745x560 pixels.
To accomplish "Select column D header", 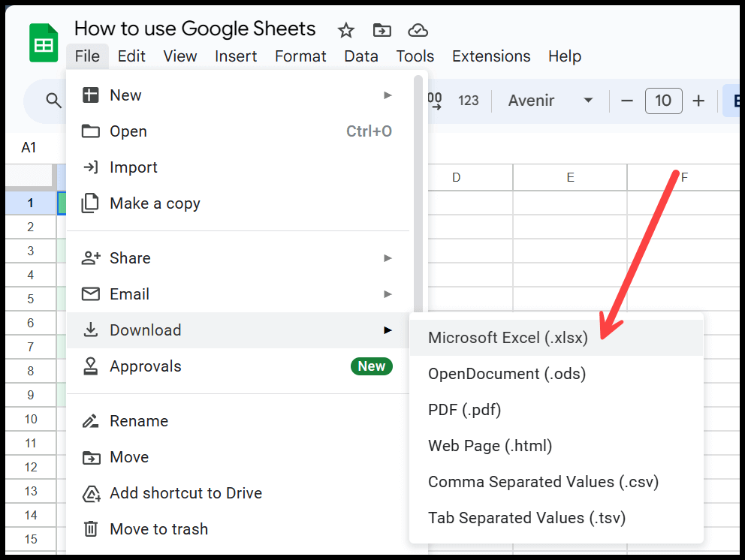I will (456, 178).
